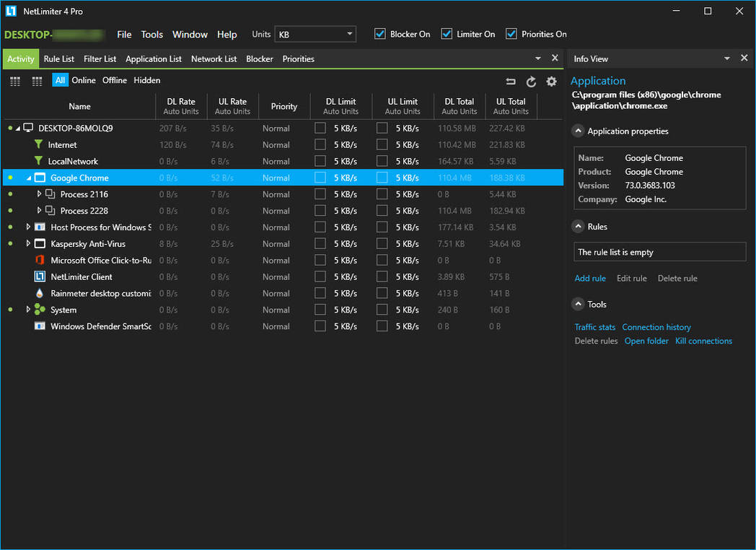
Task: Refresh the activity list
Action: coord(532,82)
